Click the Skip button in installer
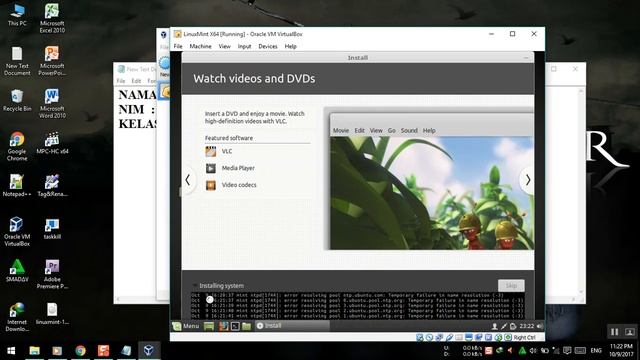The image size is (640, 360). point(511,285)
